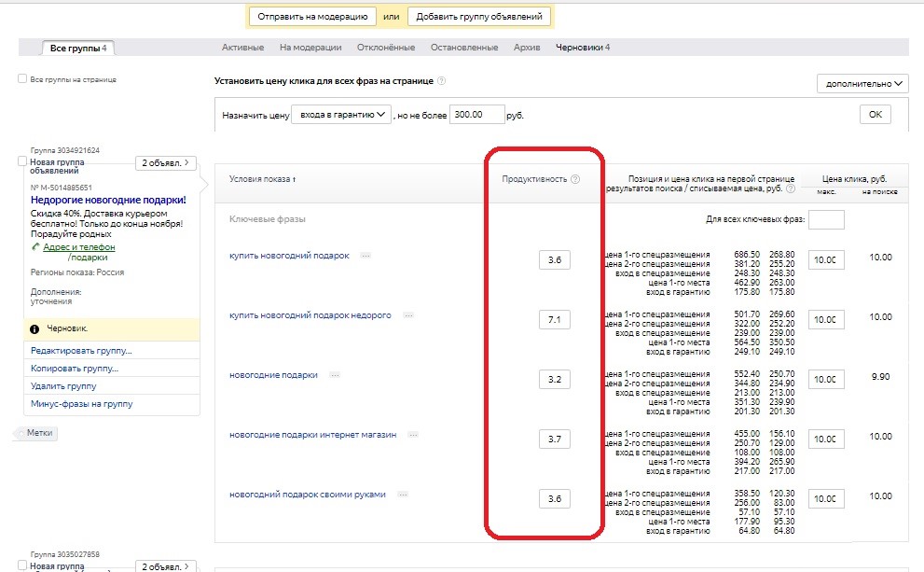Image resolution: width=924 pixels, height=572 pixels.
Task: Click info icon next to Черновик
Action: [34, 329]
